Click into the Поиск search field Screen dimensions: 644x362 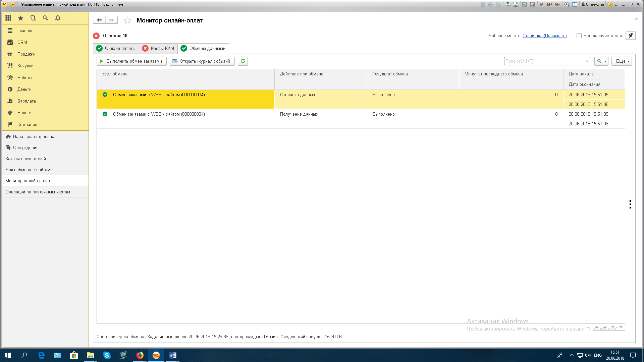543,61
